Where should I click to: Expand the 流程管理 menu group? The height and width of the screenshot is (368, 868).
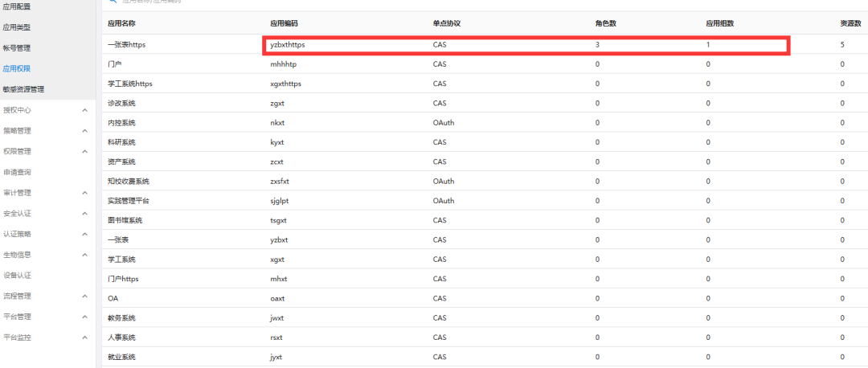(x=84, y=296)
